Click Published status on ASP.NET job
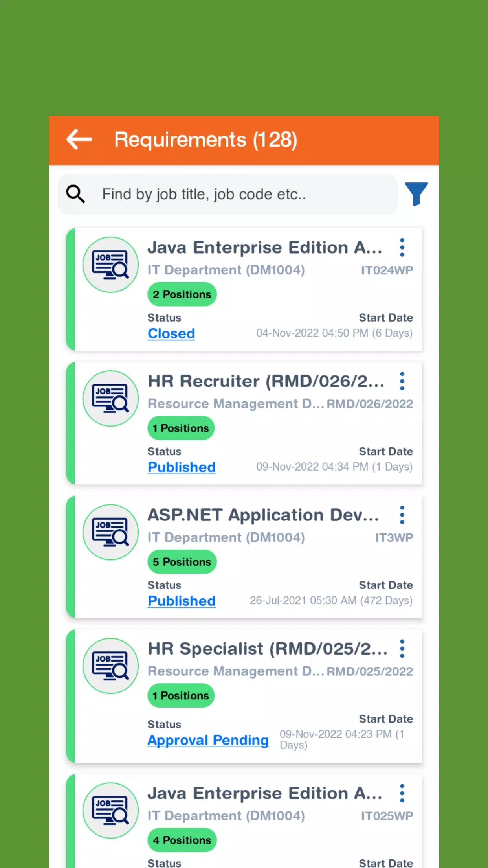The image size is (488, 868). (x=182, y=601)
